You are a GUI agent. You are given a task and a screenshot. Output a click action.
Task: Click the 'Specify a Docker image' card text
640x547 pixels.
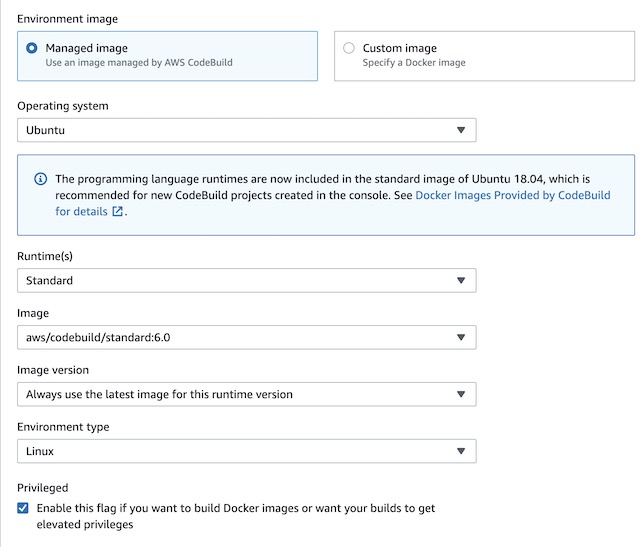pyautogui.click(x=414, y=63)
